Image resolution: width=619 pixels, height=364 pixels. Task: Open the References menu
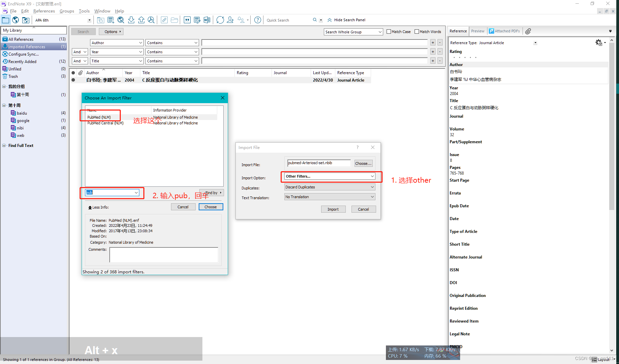[44, 11]
